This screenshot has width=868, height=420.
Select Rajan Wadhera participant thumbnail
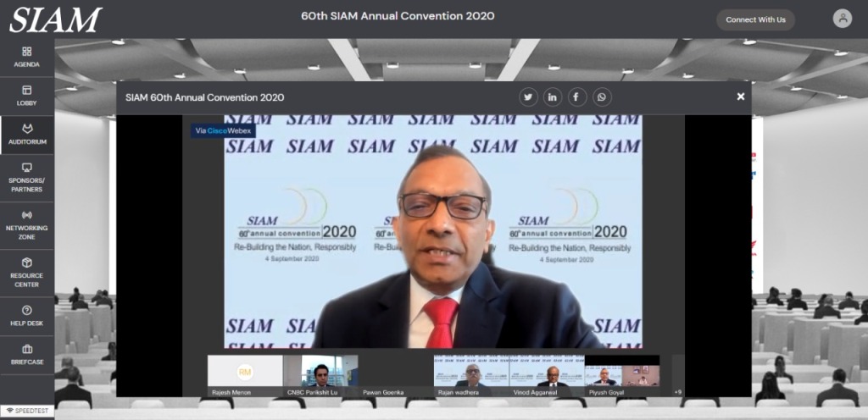[471, 376]
